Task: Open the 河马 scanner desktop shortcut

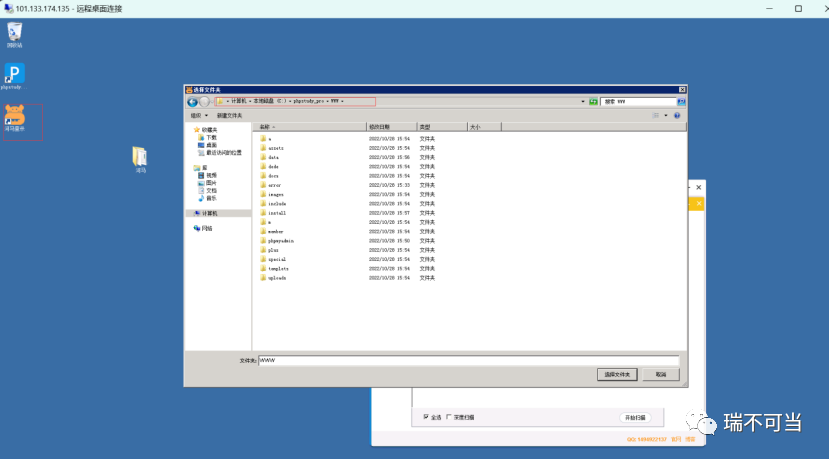Action: coord(15,118)
